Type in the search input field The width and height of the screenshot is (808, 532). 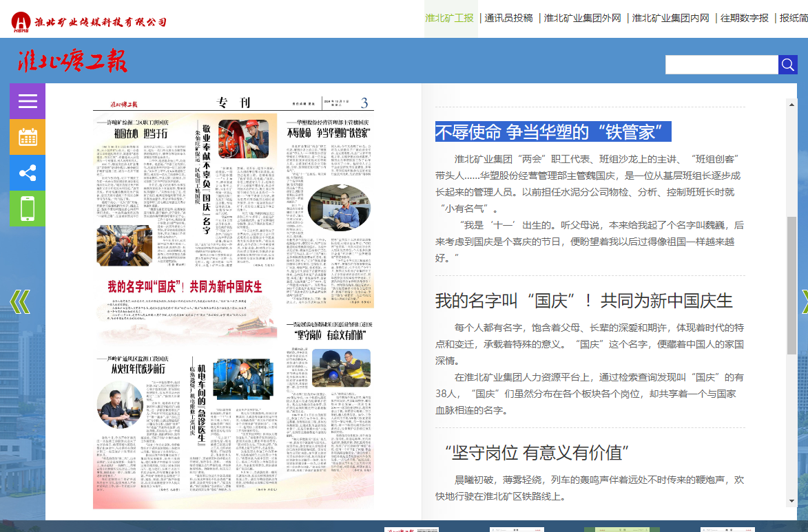pyautogui.click(x=721, y=65)
